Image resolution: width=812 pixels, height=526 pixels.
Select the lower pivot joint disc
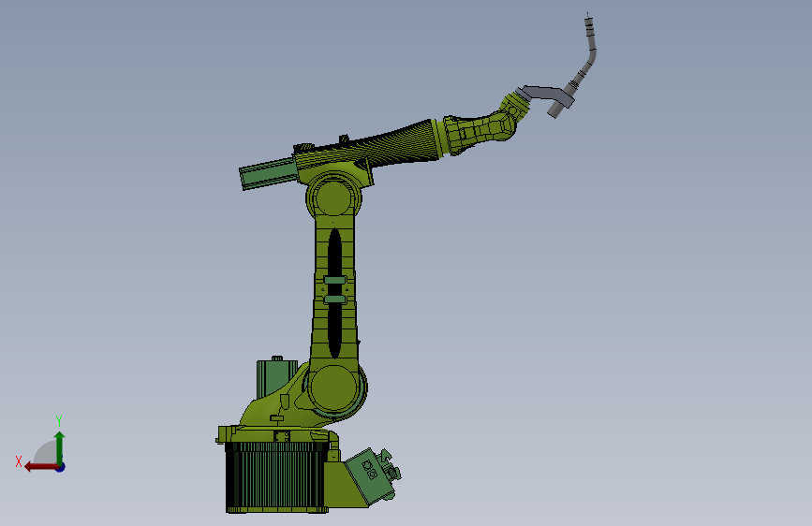[334, 388]
